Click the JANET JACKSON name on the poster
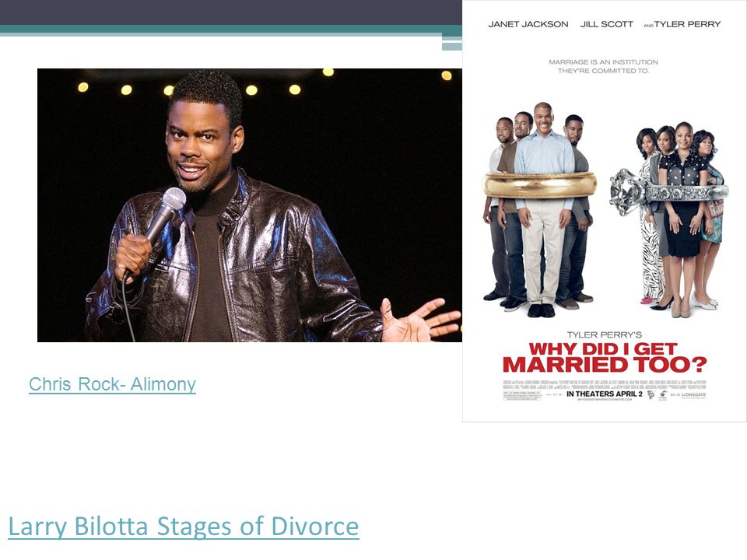This screenshot has width=747, height=560. click(x=528, y=24)
